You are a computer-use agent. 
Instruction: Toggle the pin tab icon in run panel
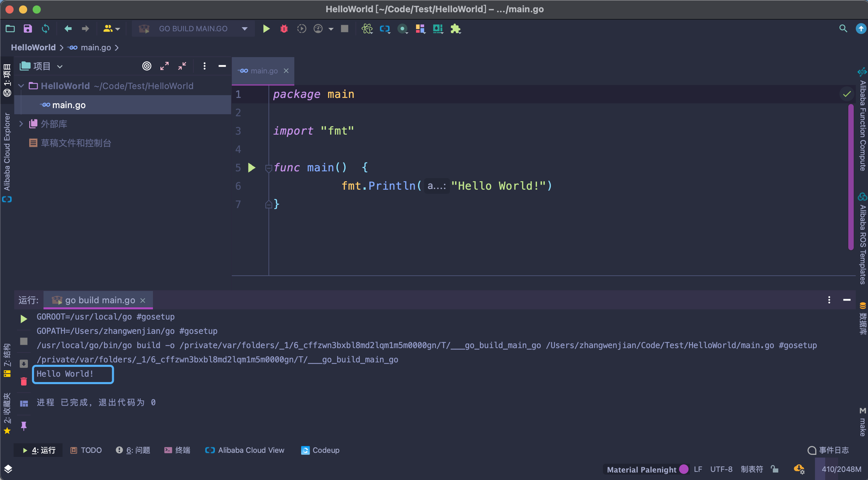pyautogui.click(x=24, y=426)
